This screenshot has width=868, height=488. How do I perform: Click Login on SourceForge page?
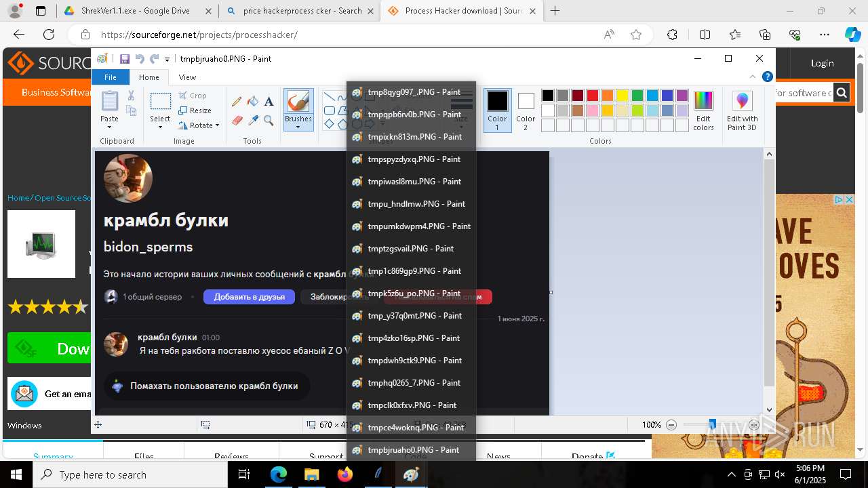pos(822,63)
